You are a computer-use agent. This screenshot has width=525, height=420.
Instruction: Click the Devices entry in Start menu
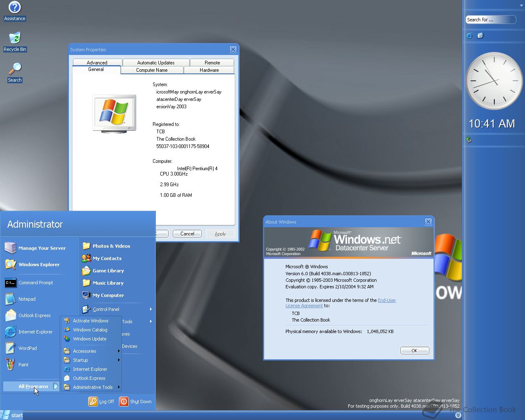click(x=130, y=346)
